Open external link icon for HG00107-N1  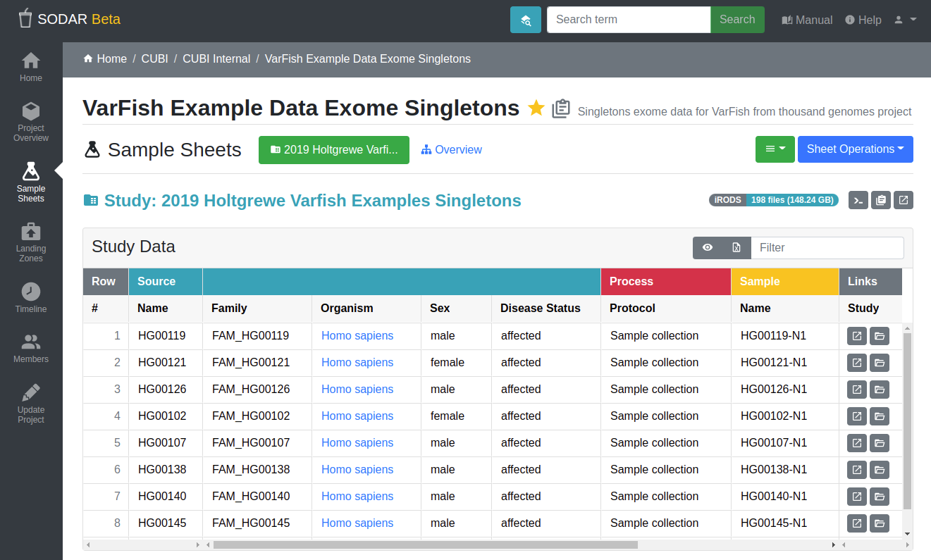(857, 443)
